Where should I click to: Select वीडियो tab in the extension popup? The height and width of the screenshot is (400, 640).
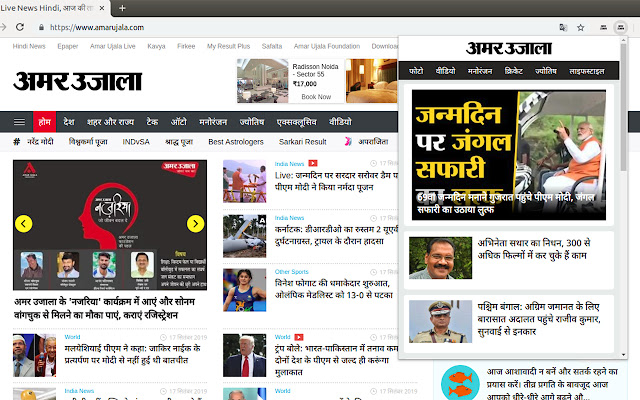click(x=445, y=71)
